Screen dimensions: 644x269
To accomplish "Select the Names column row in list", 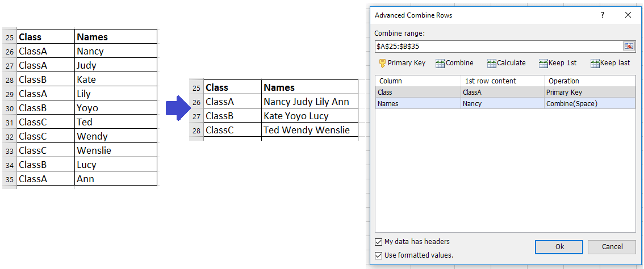I will click(417, 103).
